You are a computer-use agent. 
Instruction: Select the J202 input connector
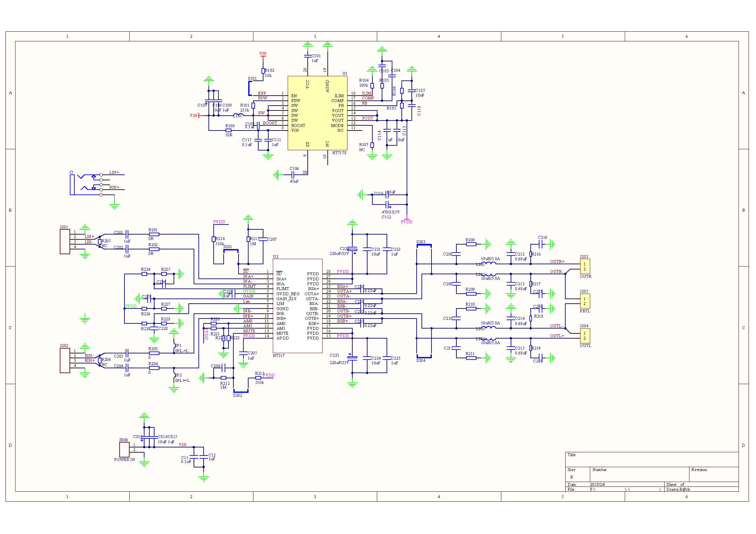tap(65, 360)
